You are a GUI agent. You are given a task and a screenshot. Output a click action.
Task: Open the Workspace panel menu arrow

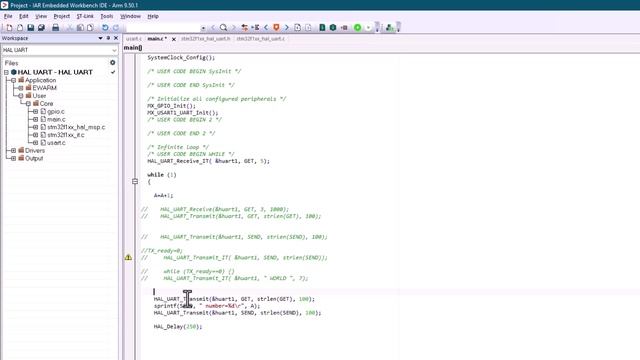[x=100, y=38]
